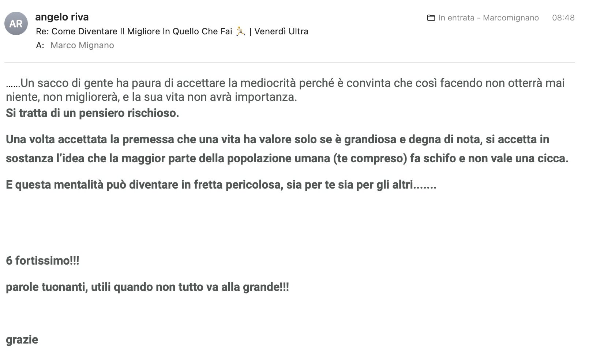Click the line starting parole tuonanti
This screenshot has width=589, height=364.
point(147,287)
